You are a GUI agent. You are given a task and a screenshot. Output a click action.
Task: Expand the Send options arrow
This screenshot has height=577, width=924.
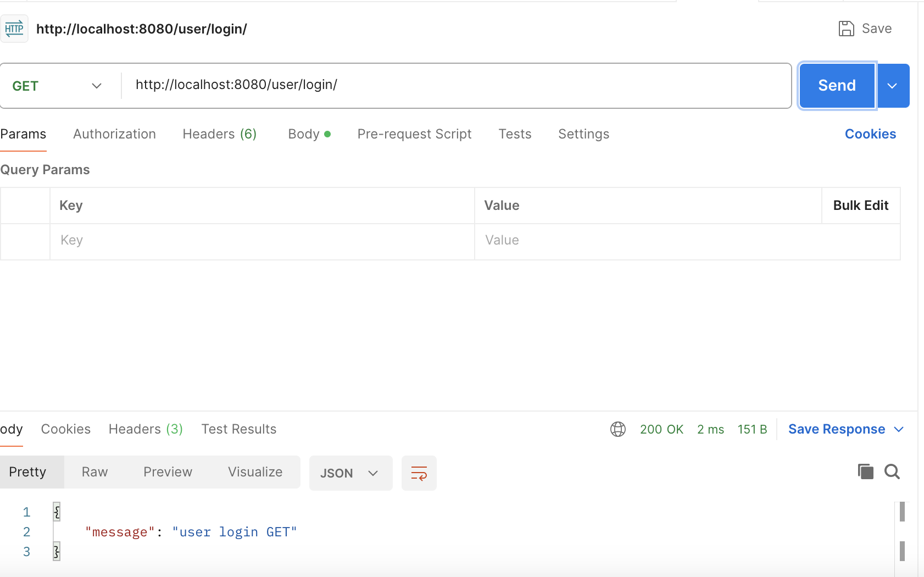point(893,86)
